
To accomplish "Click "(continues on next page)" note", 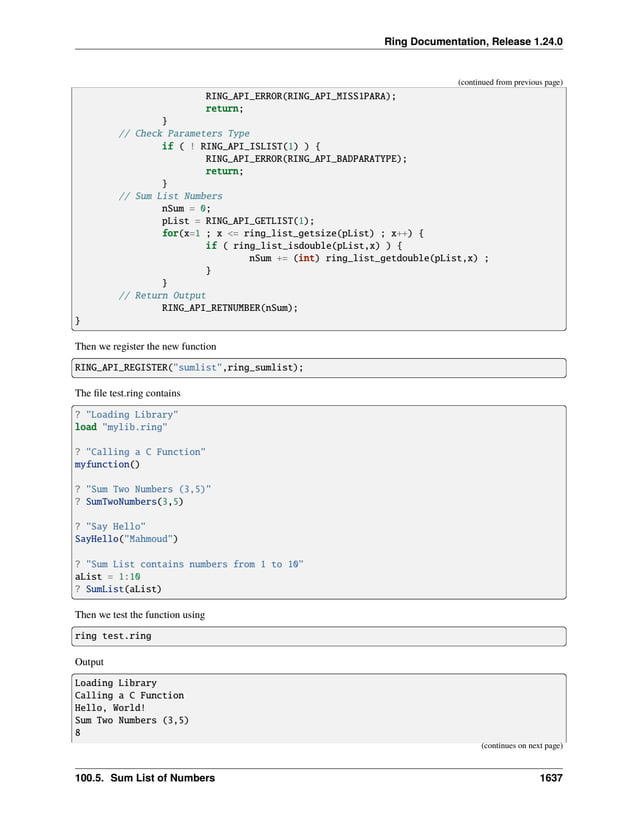I will pos(521,746).
